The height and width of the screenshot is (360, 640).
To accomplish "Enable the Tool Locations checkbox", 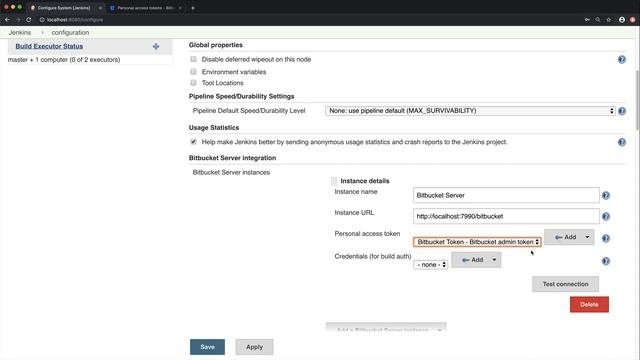I will tap(193, 82).
